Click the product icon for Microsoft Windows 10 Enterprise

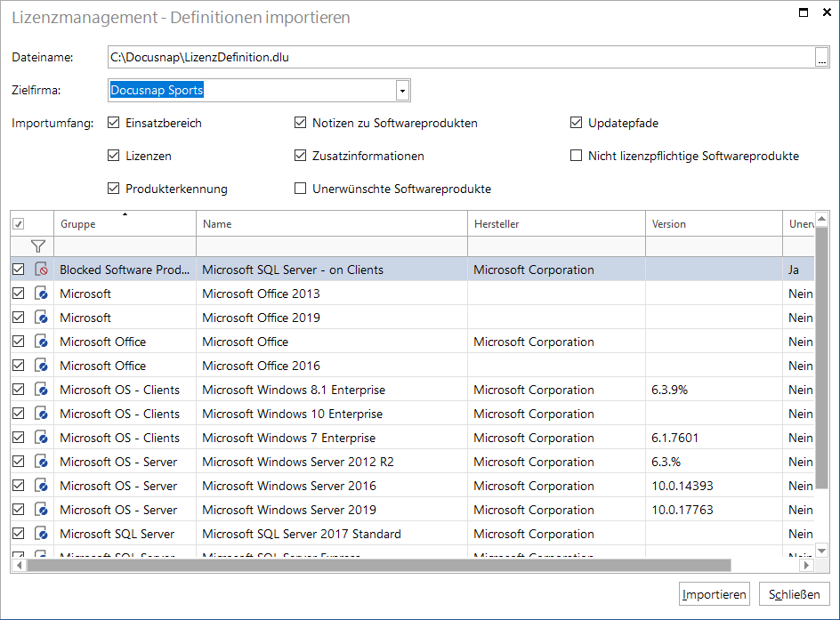coord(41,414)
